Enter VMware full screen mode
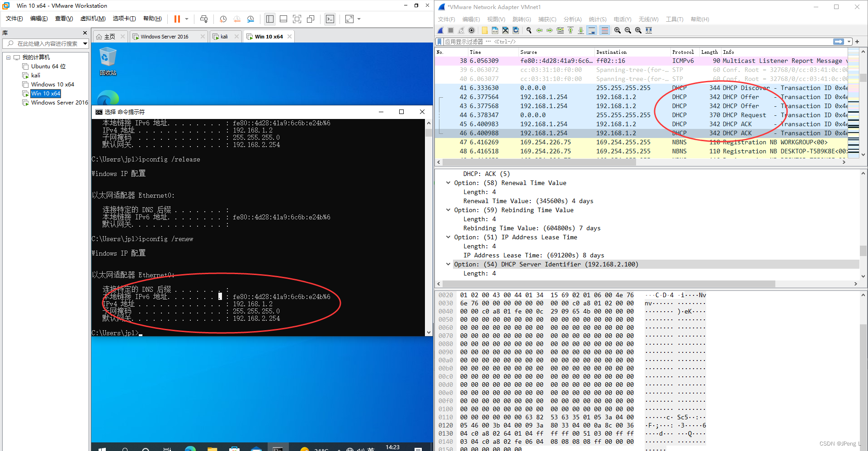868x451 pixels. point(297,19)
